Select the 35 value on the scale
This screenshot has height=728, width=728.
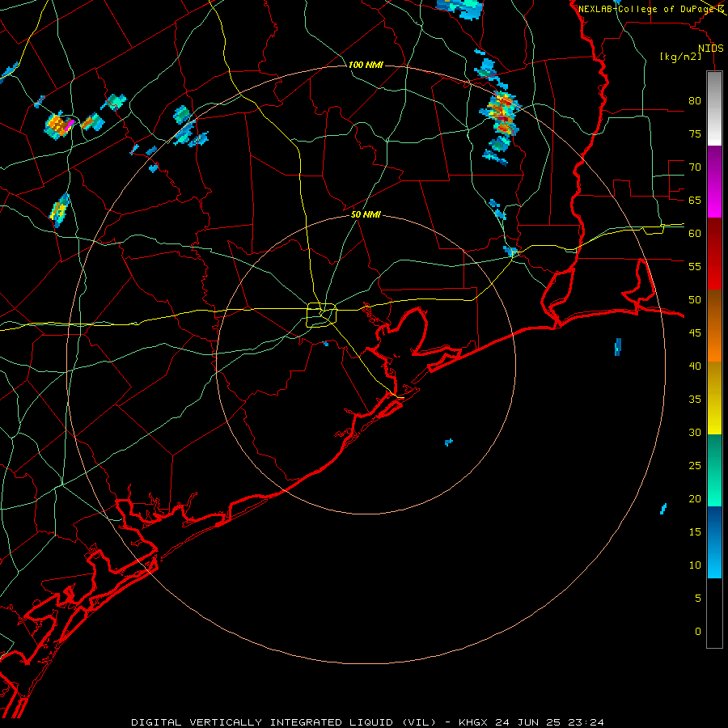[x=695, y=400]
